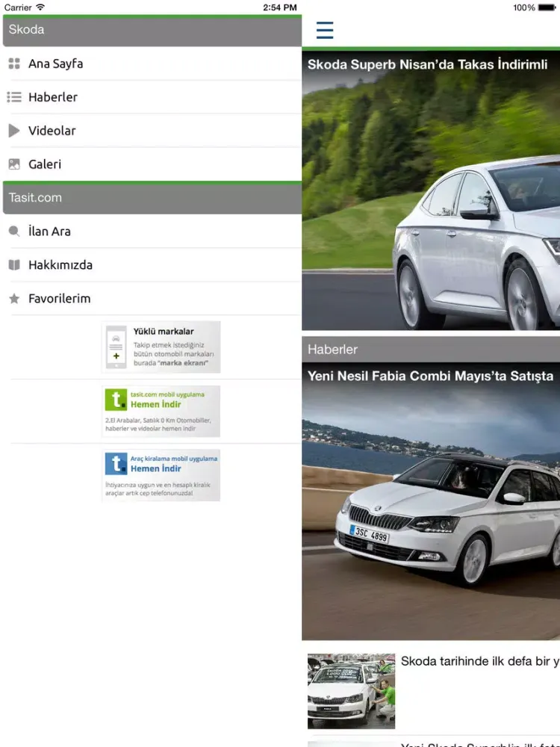Select the Skoda section header
Image resolution: width=560 pixels, height=747 pixels.
point(152,30)
